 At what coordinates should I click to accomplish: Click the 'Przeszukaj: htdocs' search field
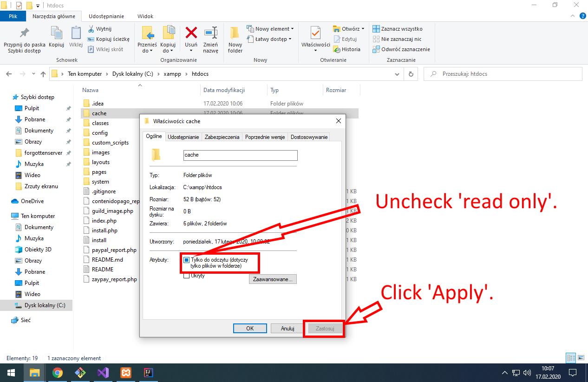pyautogui.click(x=503, y=73)
